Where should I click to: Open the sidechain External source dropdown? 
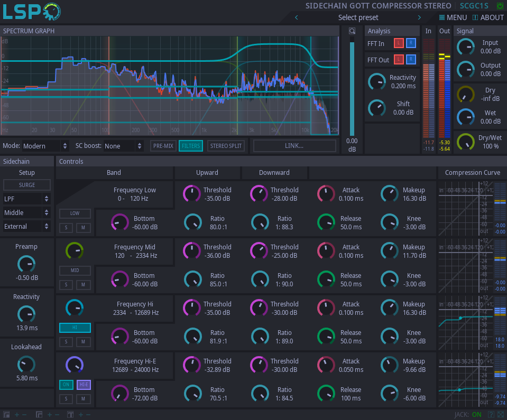[x=26, y=227]
